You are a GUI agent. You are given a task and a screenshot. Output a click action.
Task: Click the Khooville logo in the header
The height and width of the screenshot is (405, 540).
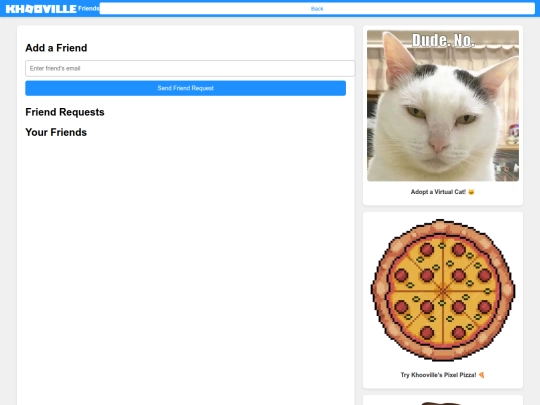point(41,9)
